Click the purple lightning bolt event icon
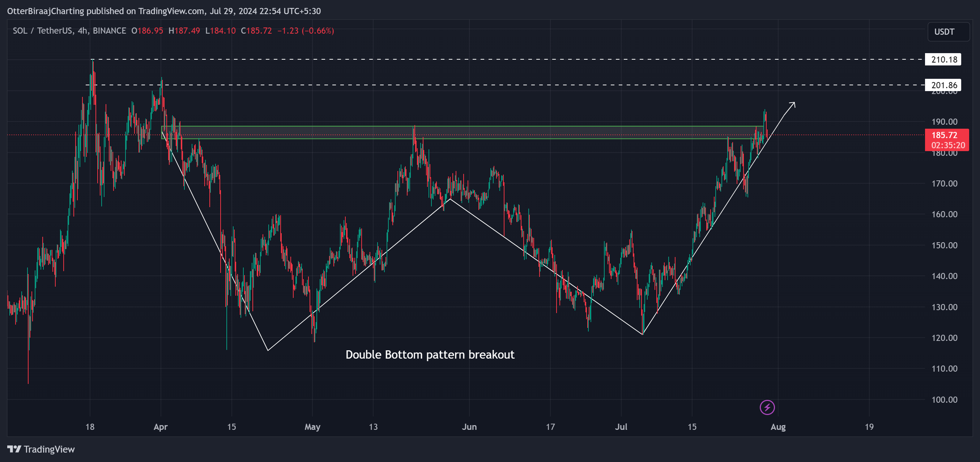Viewport: 980px width, 462px height. click(767, 407)
